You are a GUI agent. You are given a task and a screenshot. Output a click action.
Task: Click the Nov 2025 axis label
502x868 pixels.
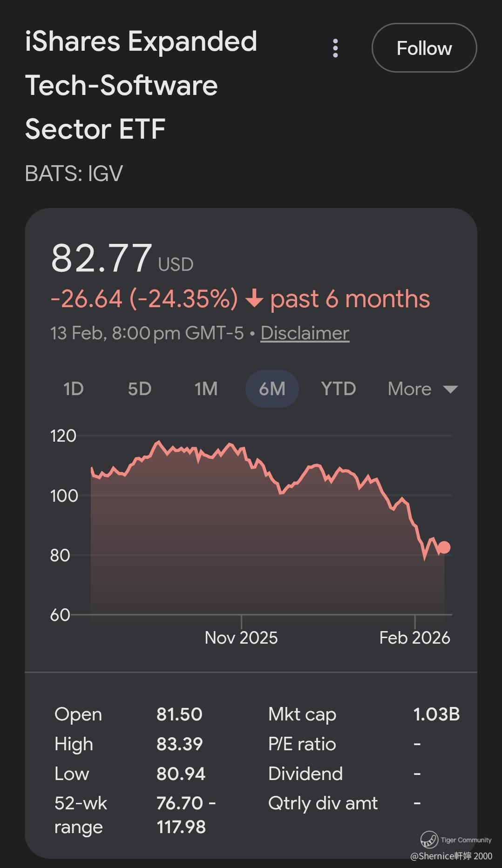(x=241, y=637)
